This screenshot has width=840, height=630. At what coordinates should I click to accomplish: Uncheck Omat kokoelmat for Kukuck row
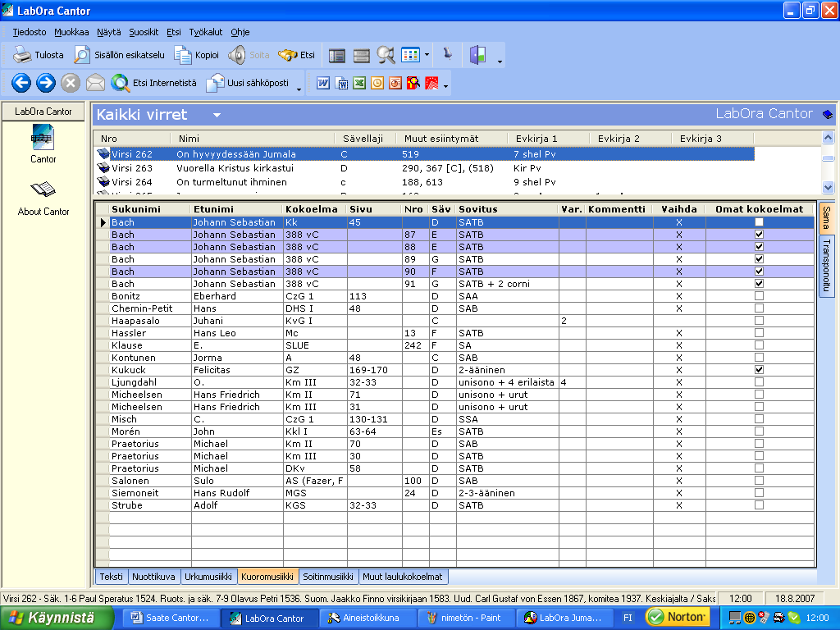759,370
